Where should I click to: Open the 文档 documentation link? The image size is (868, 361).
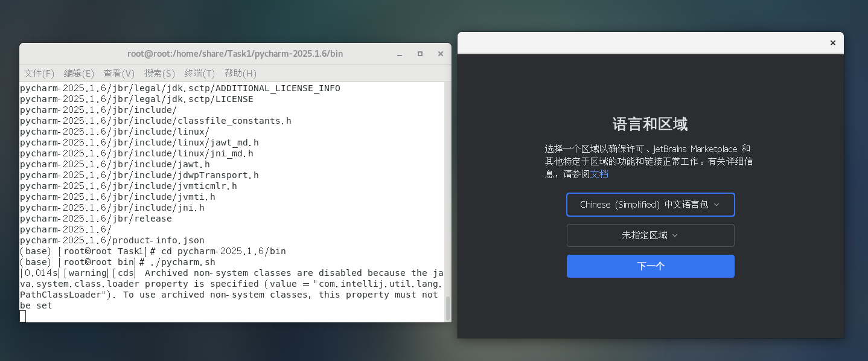tap(599, 174)
